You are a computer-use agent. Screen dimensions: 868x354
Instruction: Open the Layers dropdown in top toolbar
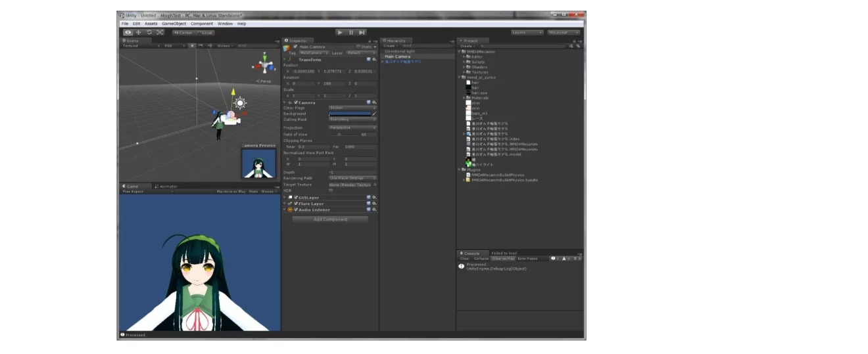pos(527,32)
